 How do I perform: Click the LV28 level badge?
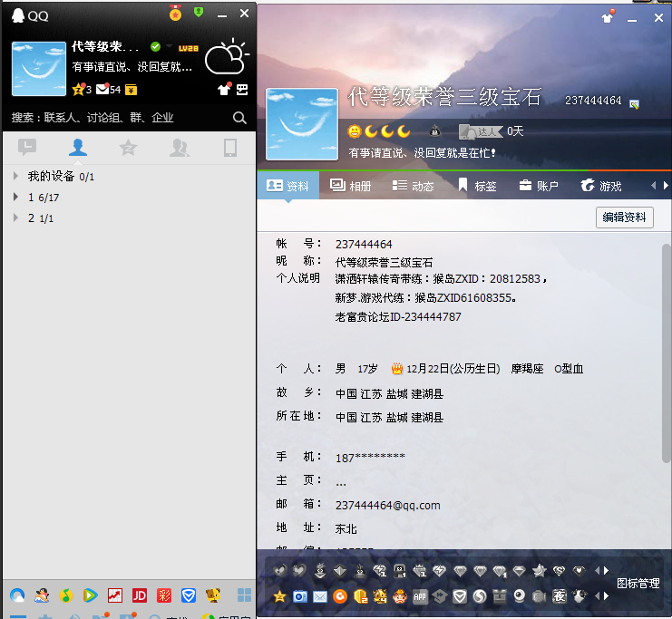click(189, 48)
